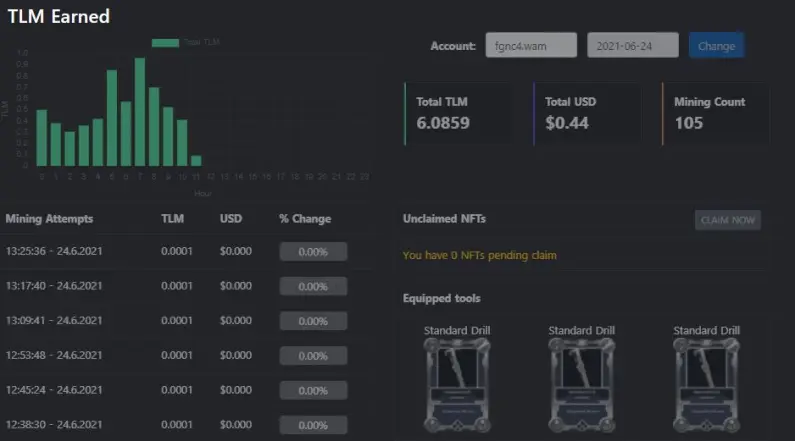The height and width of the screenshot is (441, 795).
Task: Toggle the Total TLM chart legend
Action: pos(186,43)
